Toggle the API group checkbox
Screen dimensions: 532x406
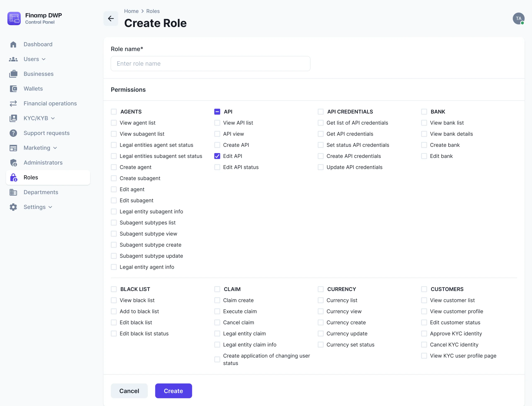pos(217,112)
